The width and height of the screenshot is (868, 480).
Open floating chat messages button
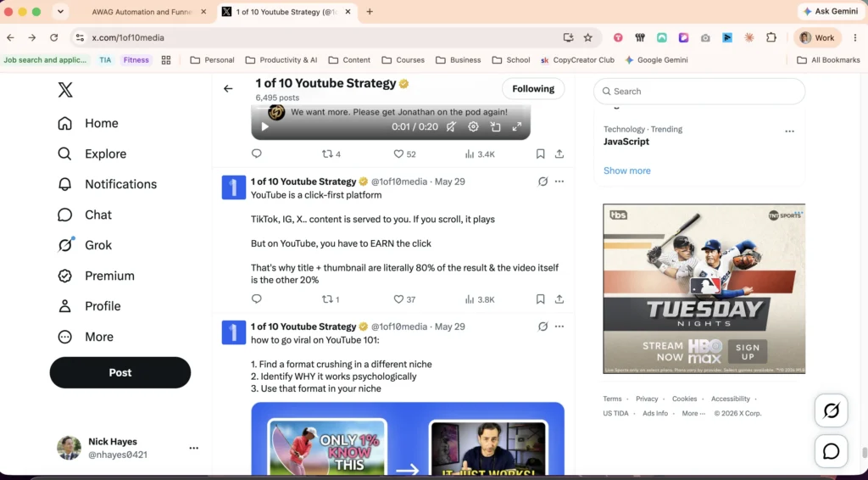coord(831,451)
